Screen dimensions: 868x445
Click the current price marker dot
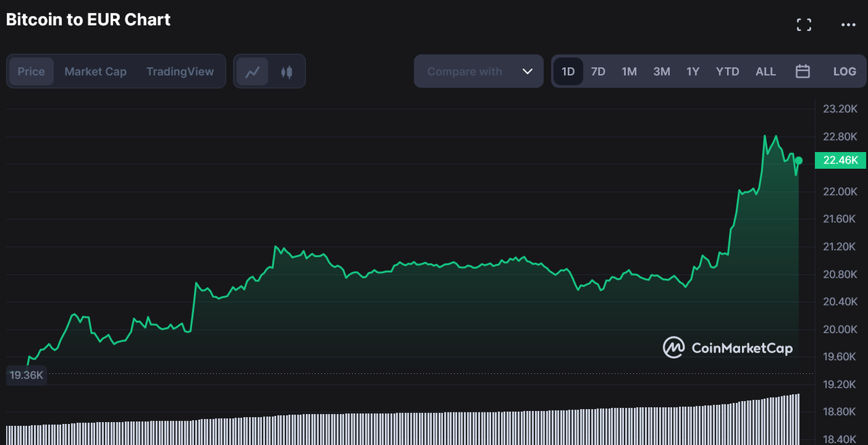799,161
